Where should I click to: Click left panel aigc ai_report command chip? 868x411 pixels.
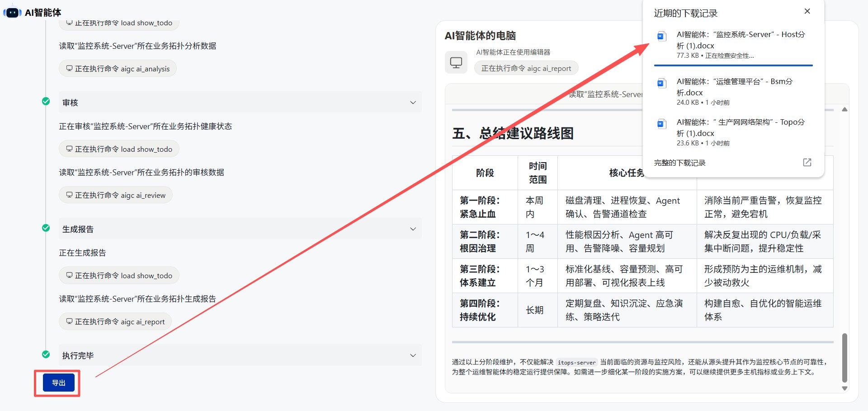[x=115, y=322]
